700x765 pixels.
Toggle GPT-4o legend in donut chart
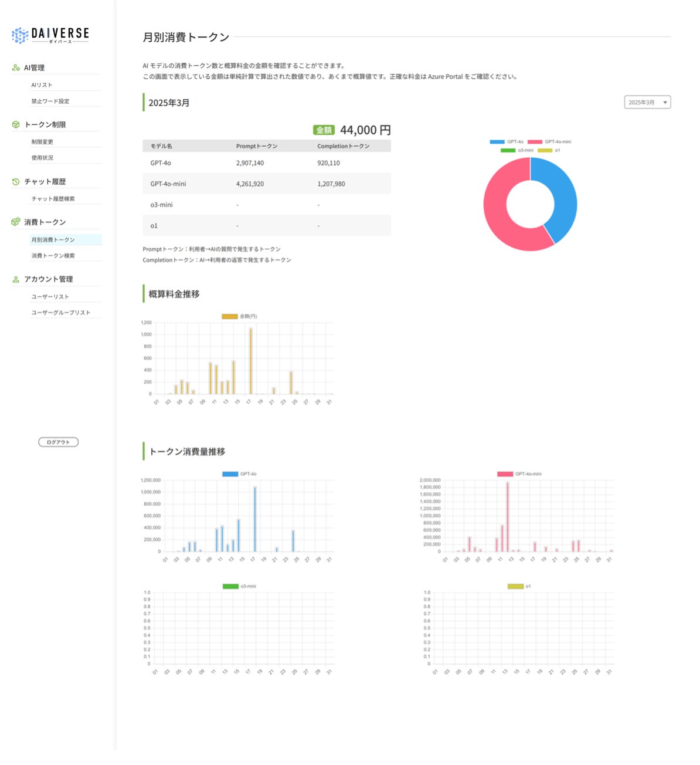pos(507,141)
